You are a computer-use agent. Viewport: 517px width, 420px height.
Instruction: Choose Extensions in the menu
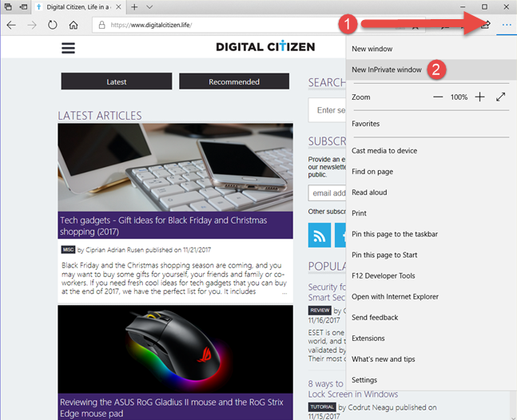coord(368,339)
